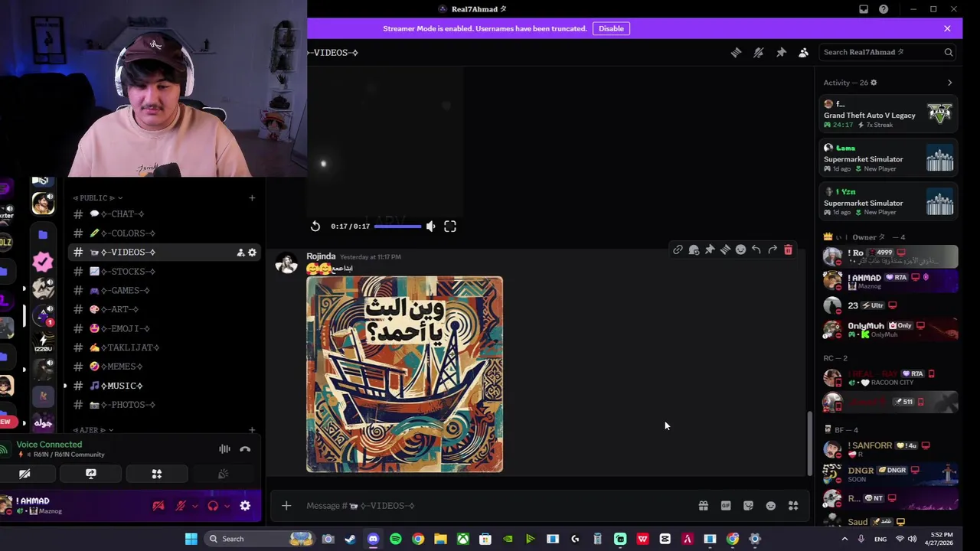Open the COLORS channel

coord(165,233)
